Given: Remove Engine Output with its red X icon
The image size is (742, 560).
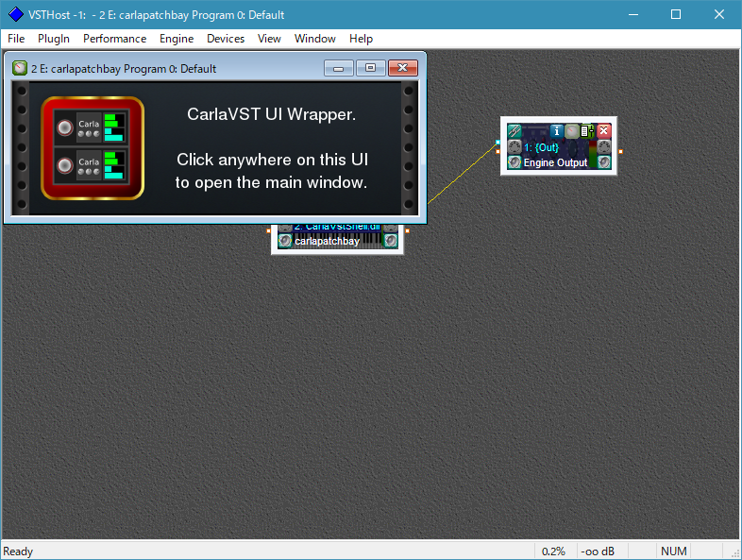Looking at the screenshot, I should tap(603, 130).
